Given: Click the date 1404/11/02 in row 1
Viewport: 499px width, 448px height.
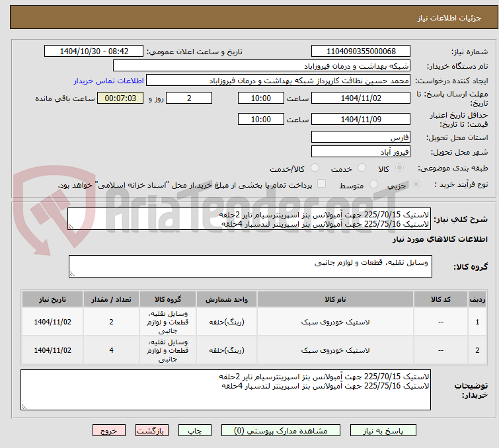Looking at the screenshot, I should point(53,322).
